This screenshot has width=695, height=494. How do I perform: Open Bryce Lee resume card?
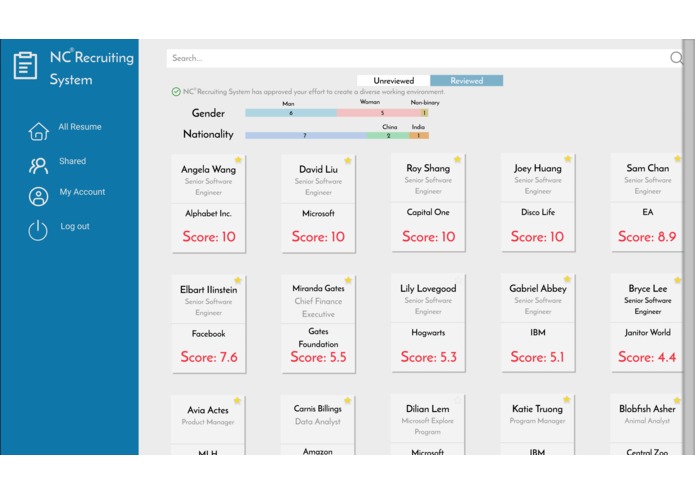point(647,323)
